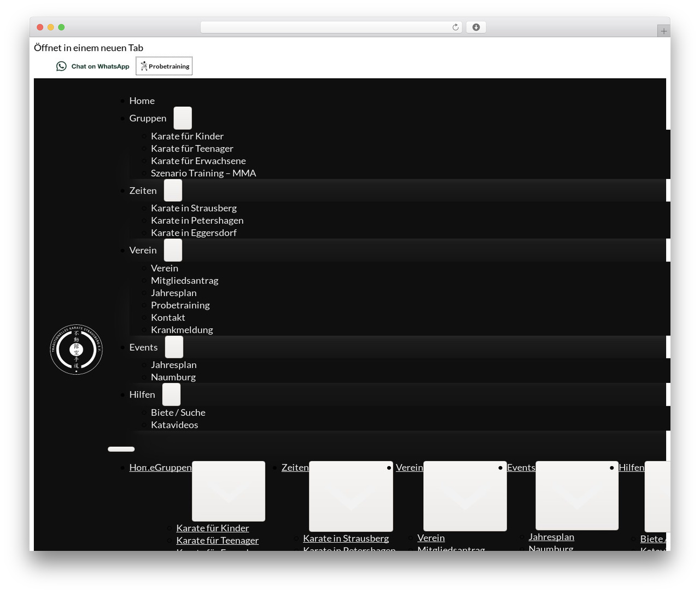Click underlined Events link in horizontal menu

click(521, 467)
